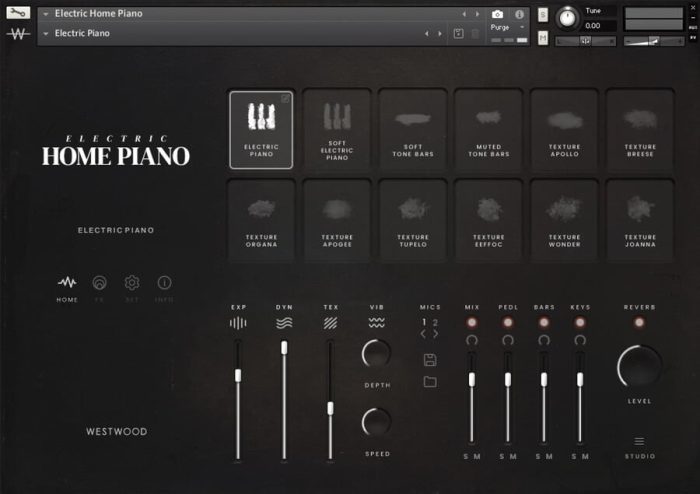
Task: Click the master Tune knob
Action: pyautogui.click(x=568, y=18)
